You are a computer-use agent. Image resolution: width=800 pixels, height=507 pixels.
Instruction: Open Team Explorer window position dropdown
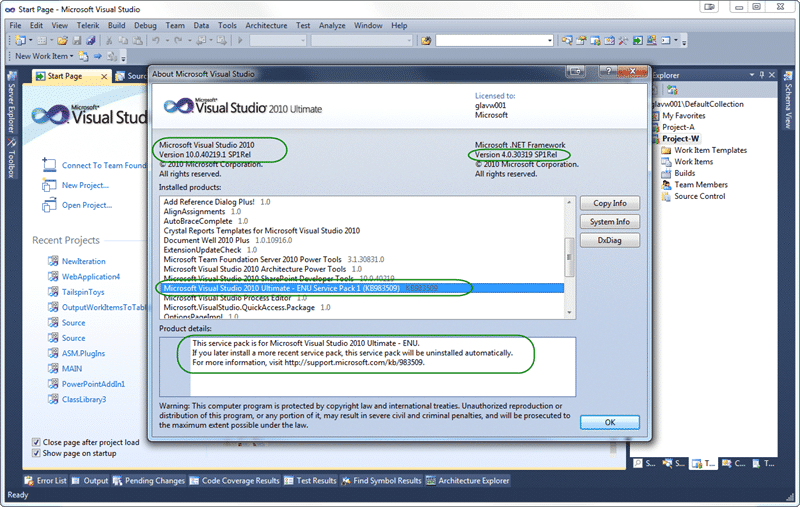tap(752, 75)
